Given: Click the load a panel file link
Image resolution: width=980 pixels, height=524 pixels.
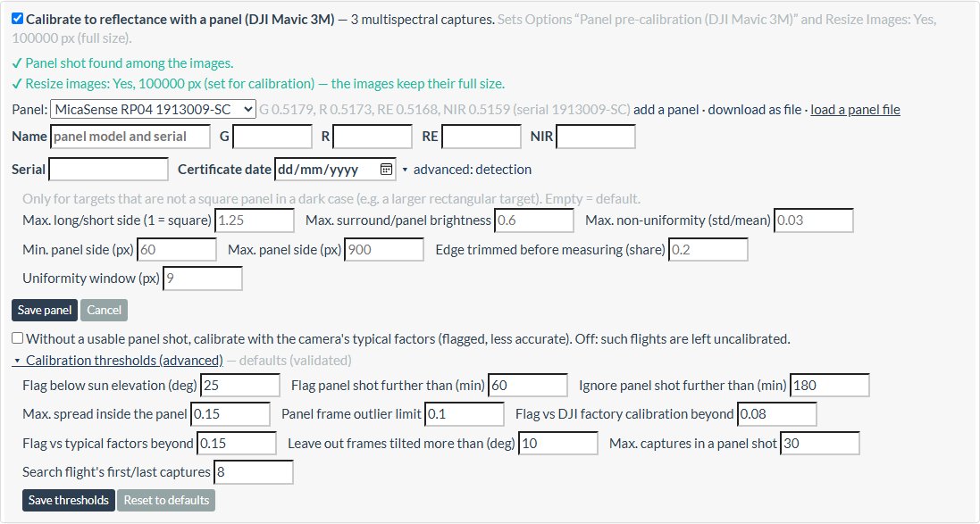Looking at the screenshot, I should click(x=855, y=109).
